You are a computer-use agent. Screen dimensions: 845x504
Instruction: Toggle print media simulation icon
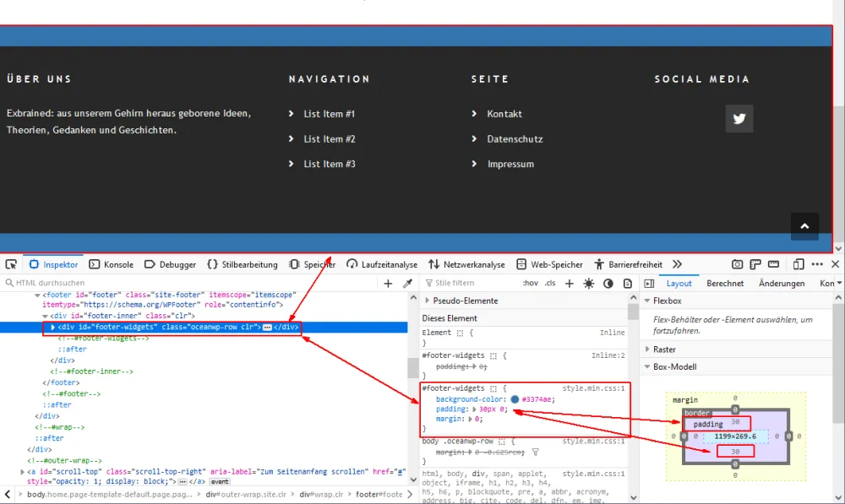pyautogui.click(x=627, y=283)
